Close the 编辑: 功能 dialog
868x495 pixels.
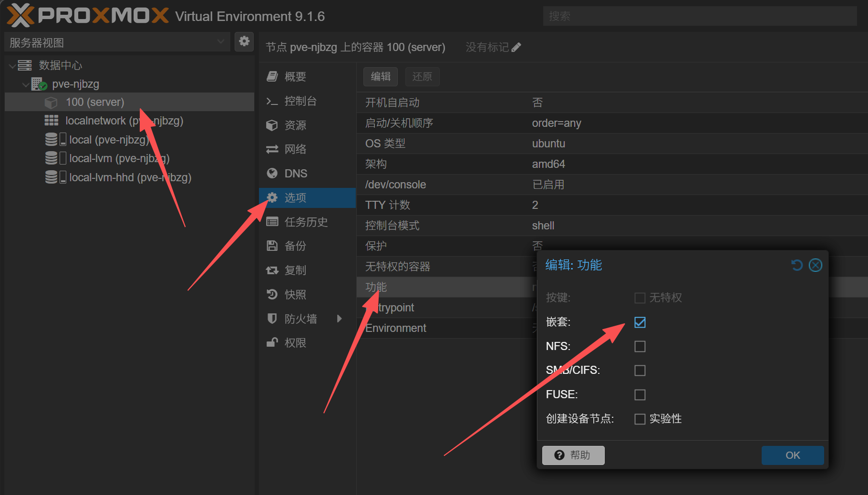816,265
